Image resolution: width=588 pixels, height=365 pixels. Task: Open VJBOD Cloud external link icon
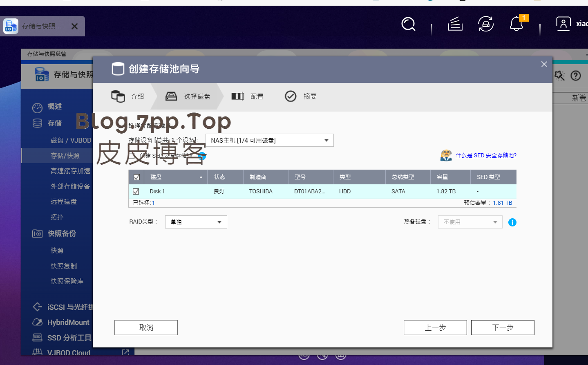click(125, 352)
